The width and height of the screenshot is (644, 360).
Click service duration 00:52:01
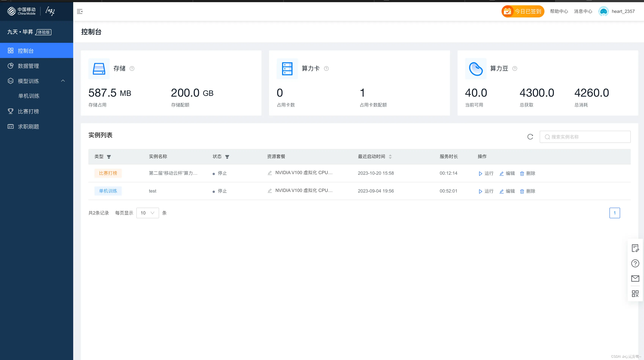[448, 191]
